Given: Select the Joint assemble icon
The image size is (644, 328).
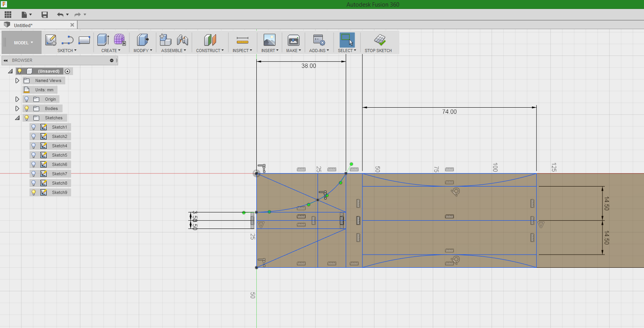Looking at the screenshot, I should pos(182,40).
